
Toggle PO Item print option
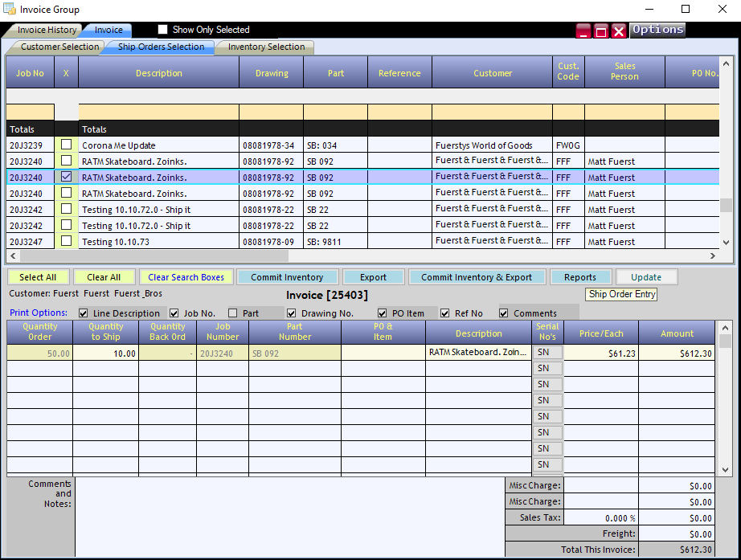(382, 313)
